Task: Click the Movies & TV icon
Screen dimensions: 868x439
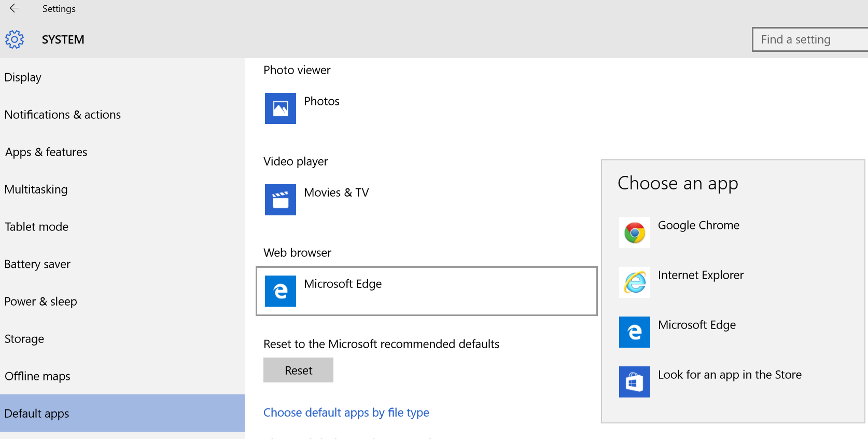Action: pos(281,200)
